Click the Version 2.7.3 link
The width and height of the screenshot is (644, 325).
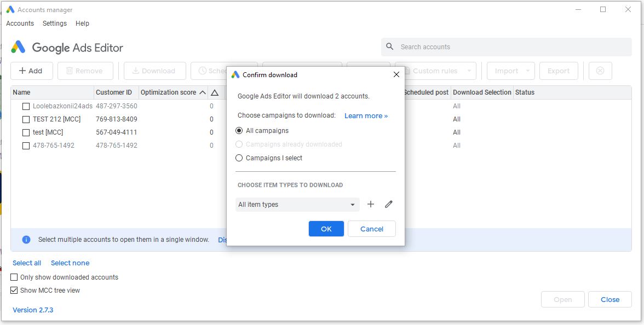click(33, 310)
